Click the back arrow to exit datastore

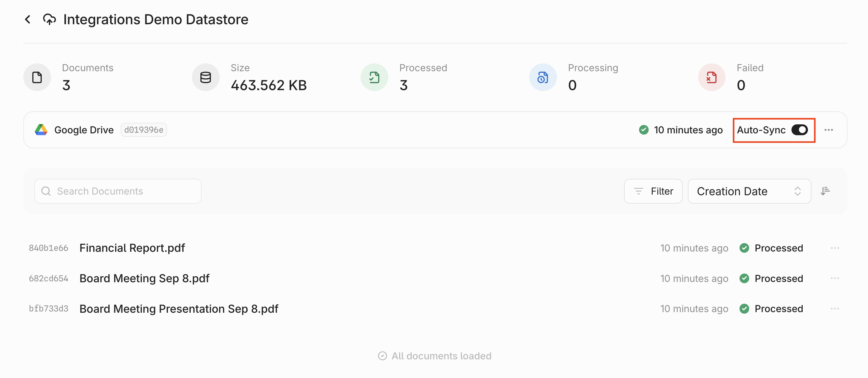tap(28, 19)
